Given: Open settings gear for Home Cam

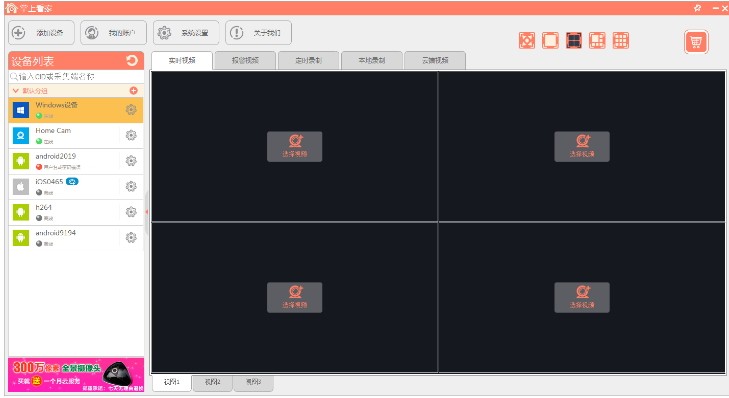Looking at the screenshot, I should click(131, 135).
